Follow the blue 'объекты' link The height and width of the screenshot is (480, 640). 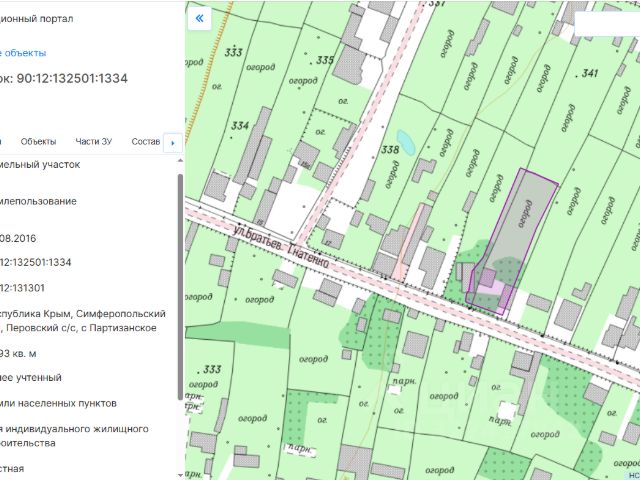tap(23, 53)
